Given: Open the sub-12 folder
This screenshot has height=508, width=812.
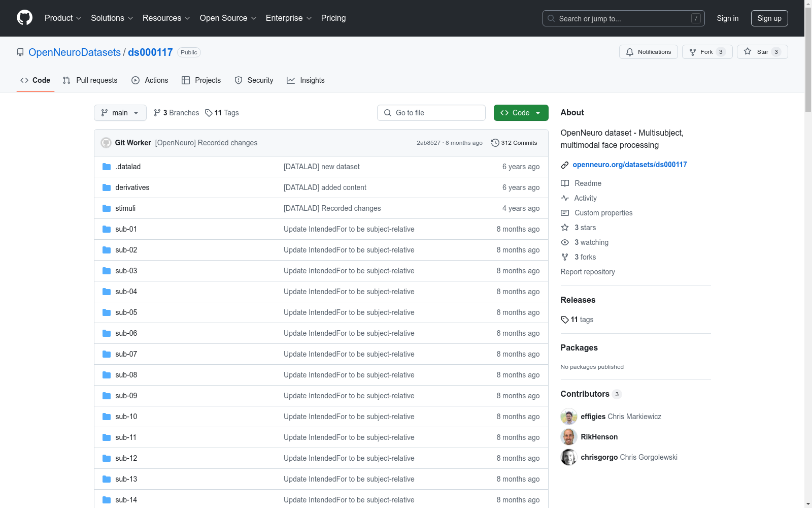Looking at the screenshot, I should [126, 458].
